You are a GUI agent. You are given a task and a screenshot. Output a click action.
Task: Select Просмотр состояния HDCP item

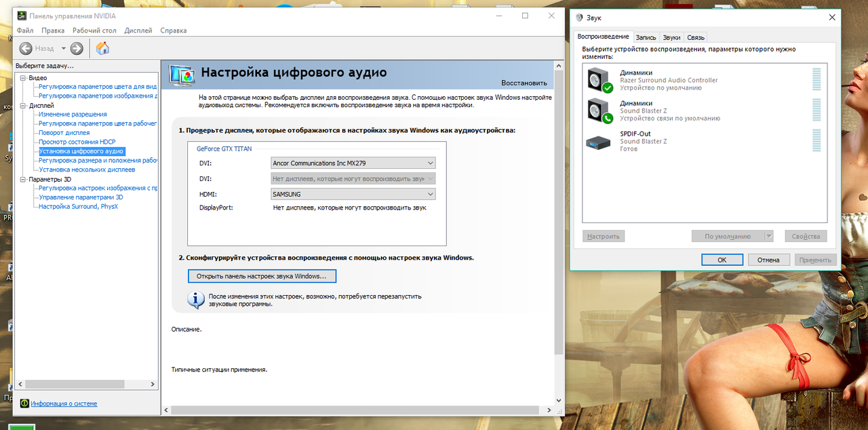(77, 142)
